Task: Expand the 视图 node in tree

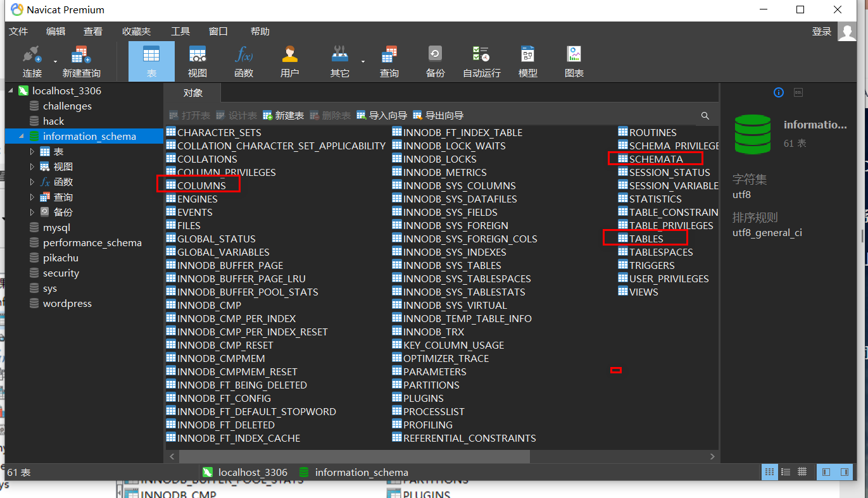Action: (32, 167)
